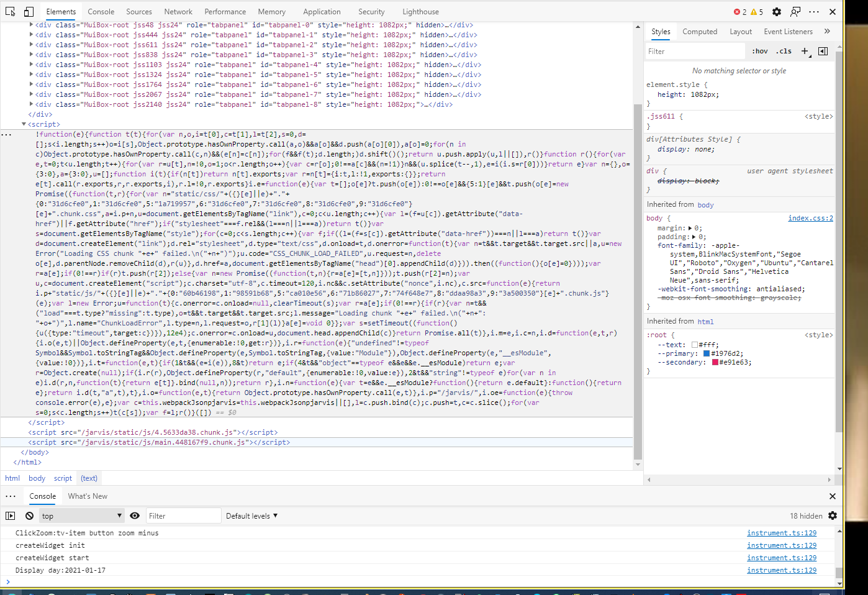
Task: Open the Lighthouse panel tab
Action: click(x=420, y=12)
